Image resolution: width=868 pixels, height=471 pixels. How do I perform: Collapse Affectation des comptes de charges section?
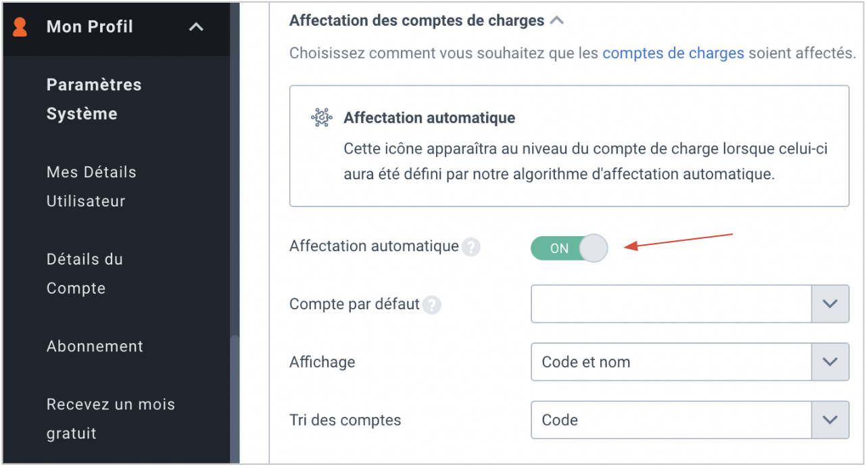pyautogui.click(x=557, y=21)
